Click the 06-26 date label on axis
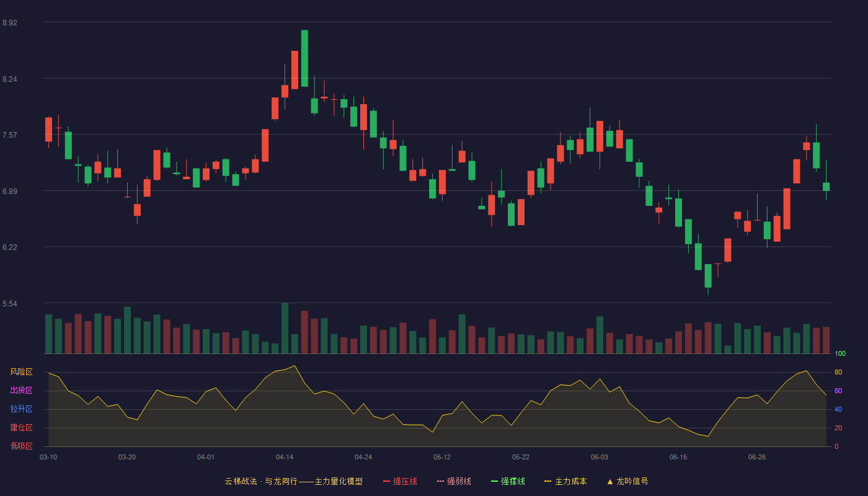Viewport: 868px width, 496px height. [x=757, y=457]
